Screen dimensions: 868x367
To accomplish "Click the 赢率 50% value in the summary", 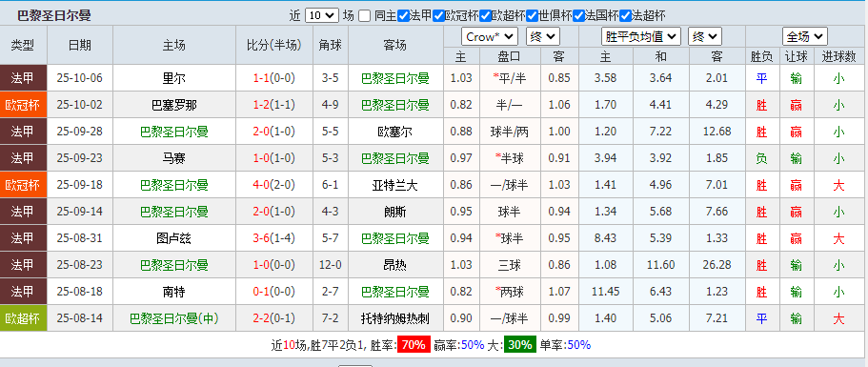I will tap(473, 345).
